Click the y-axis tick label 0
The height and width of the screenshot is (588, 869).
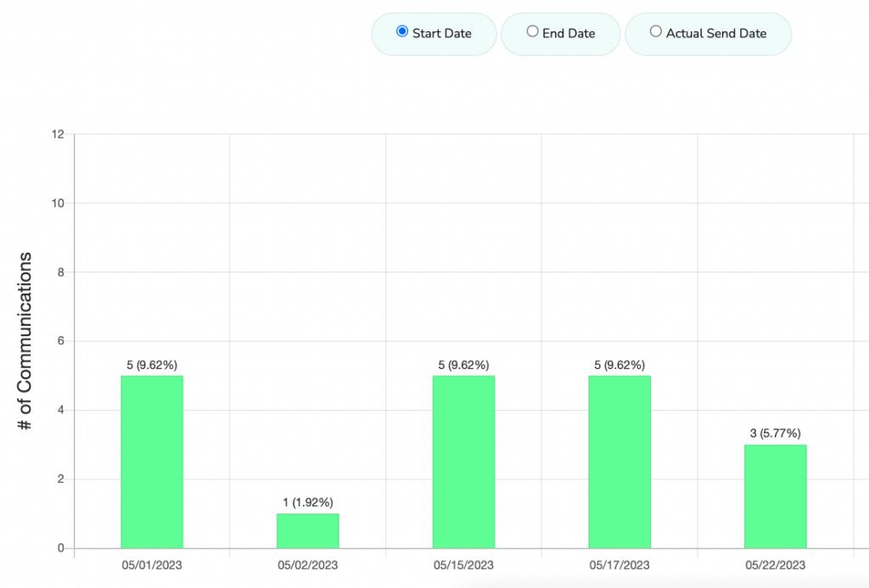coord(60,548)
